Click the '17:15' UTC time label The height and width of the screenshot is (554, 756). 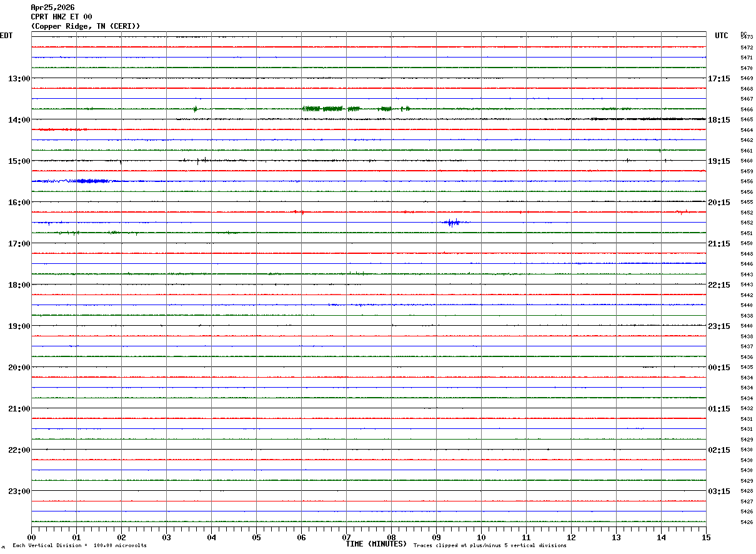(719, 79)
